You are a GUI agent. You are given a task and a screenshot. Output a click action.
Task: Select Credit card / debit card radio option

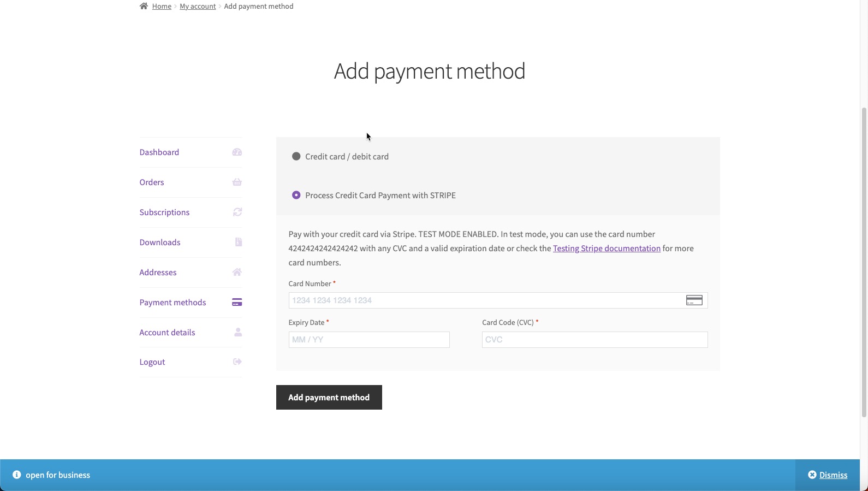[x=296, y=156]
